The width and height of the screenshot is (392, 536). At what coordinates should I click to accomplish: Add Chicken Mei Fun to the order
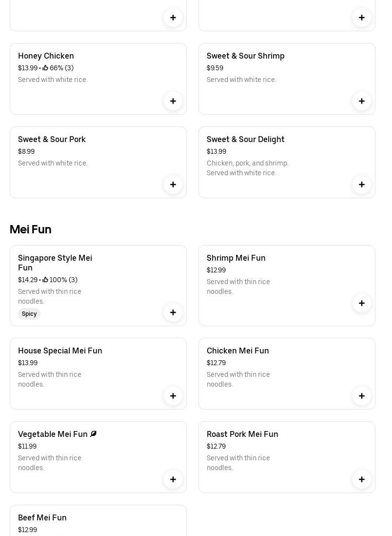pyautogui.click(x=362, y=396)
